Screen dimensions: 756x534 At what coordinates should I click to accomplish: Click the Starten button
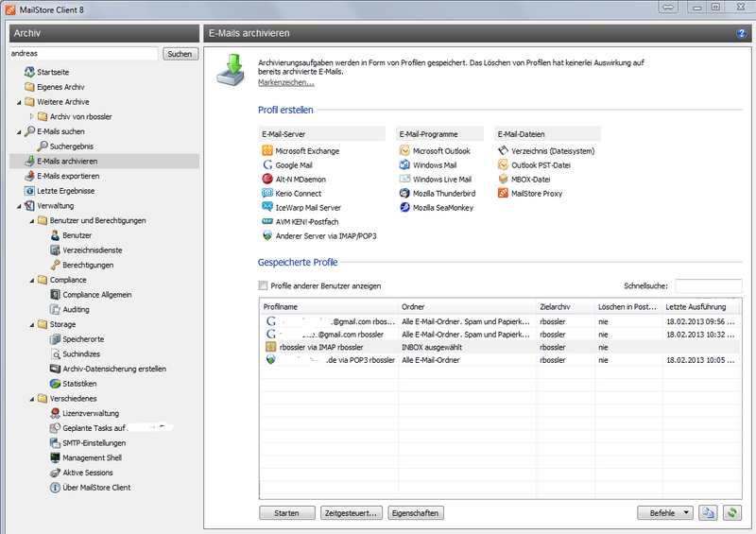[x=287, y=513]
